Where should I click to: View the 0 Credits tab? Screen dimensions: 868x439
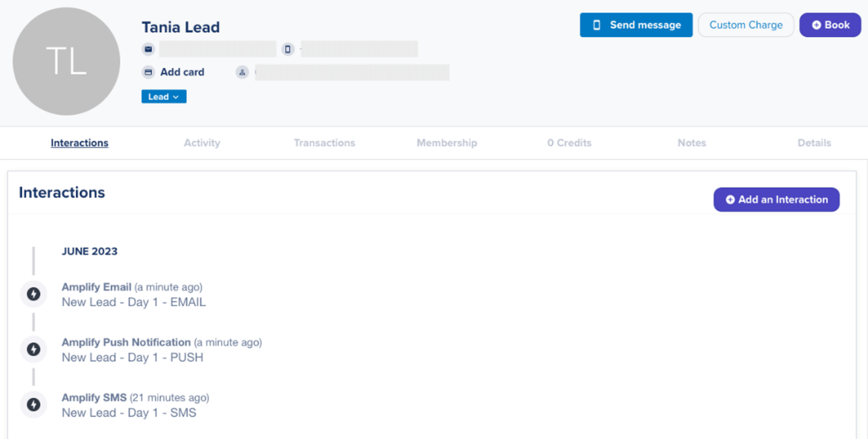click(x=569, y=143)
